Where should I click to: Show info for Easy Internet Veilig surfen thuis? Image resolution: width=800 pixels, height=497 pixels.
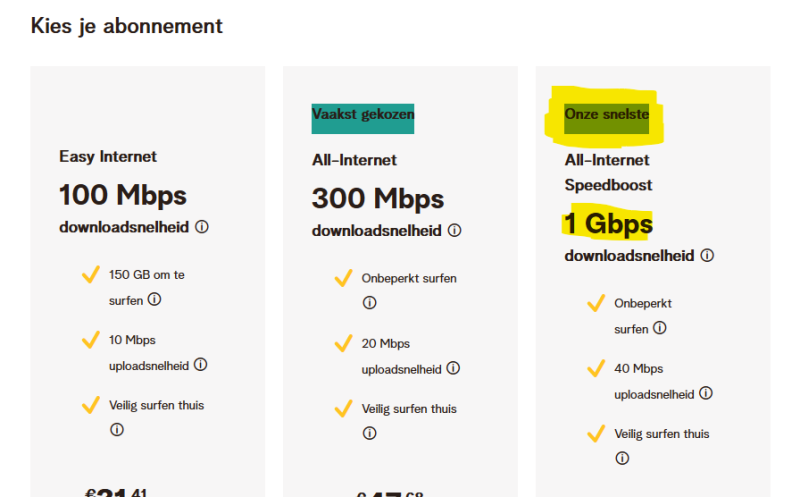click(116, 430)
